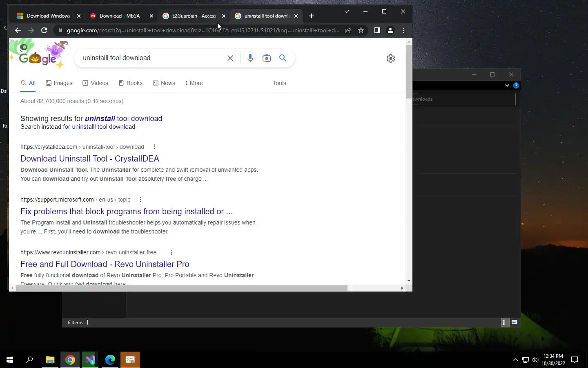
Task: Open new tab with plus button
Action: click(312, 16)
